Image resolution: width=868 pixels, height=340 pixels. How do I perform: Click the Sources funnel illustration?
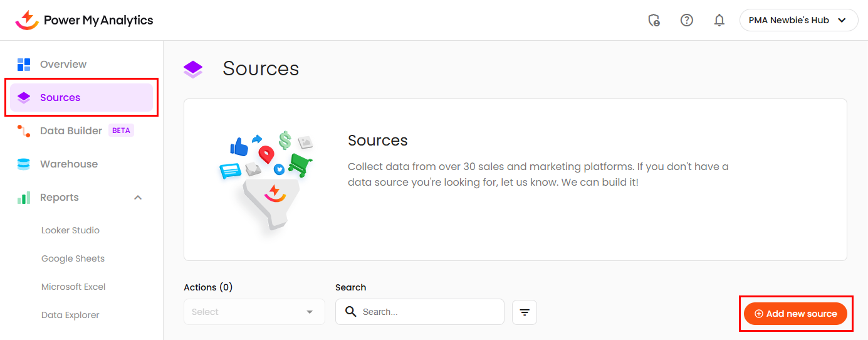tap(266, 182)
